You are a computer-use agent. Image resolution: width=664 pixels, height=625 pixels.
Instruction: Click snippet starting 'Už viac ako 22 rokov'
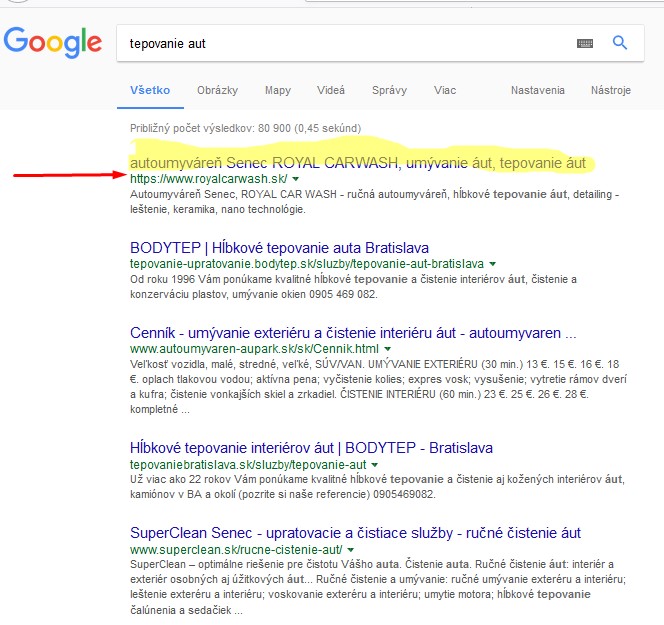[377, 487]
